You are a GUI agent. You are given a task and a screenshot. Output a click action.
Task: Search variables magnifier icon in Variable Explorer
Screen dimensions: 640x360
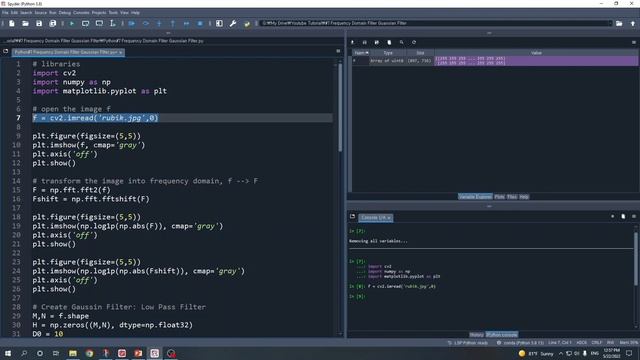(402, 42)
